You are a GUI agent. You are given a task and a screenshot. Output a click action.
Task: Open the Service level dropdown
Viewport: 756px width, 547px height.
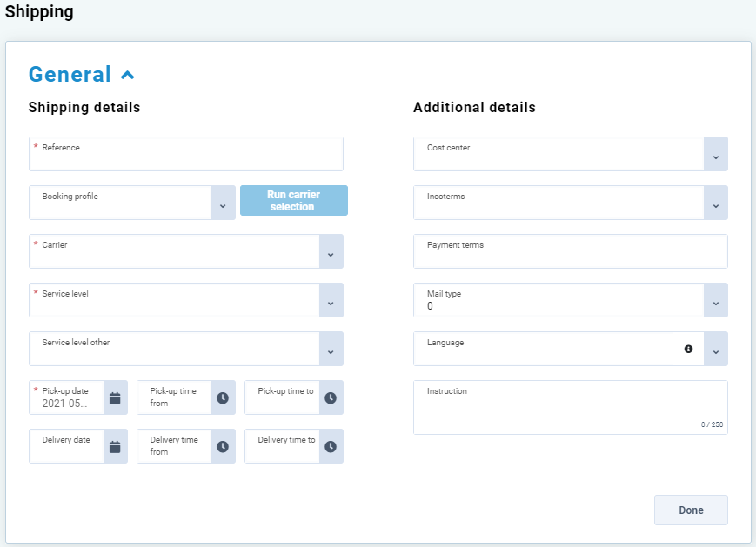click(331, 301)
